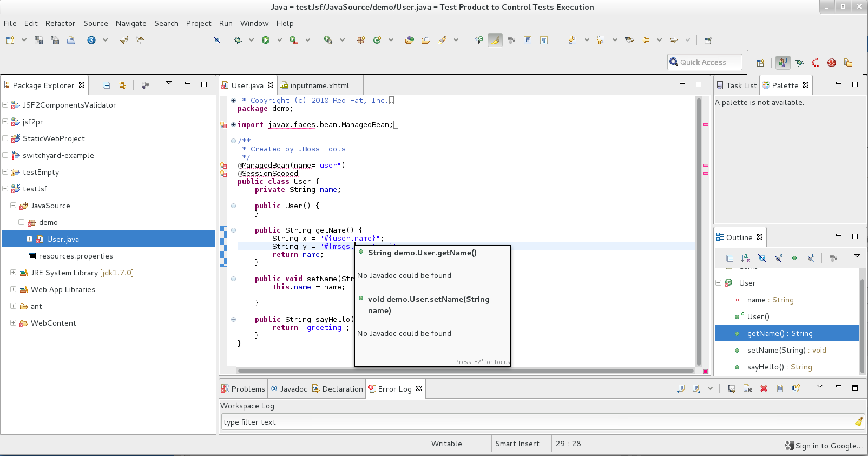The image size is (868, 456).
Task: Toggle Hide Local Types in the Outline toolbar
Action: [x=811, y=258]
